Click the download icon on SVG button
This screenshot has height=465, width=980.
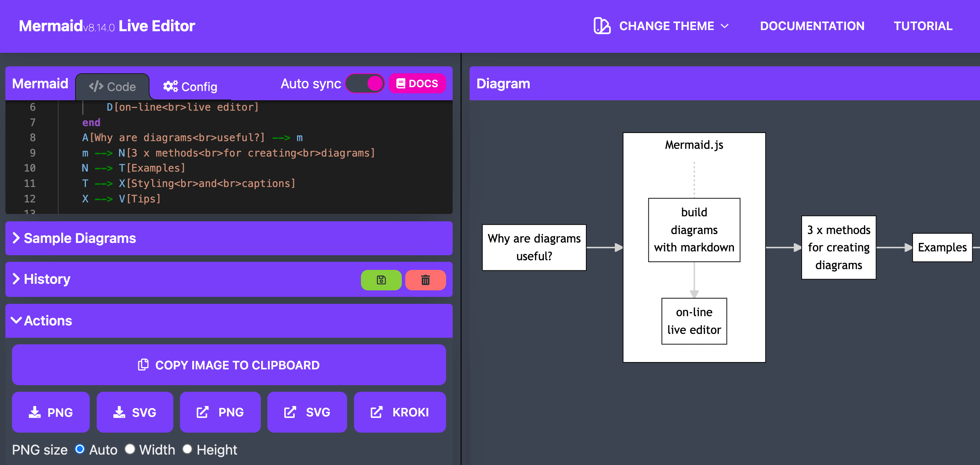pos(119,412)
